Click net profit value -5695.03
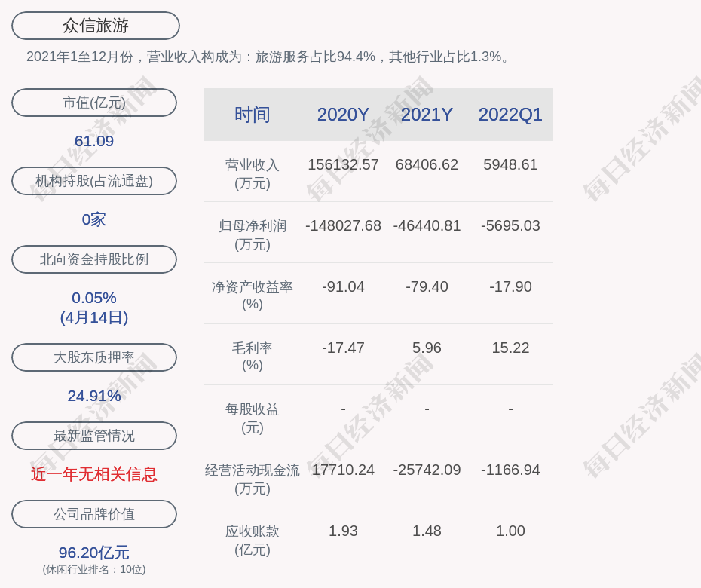 coord(510,226)
